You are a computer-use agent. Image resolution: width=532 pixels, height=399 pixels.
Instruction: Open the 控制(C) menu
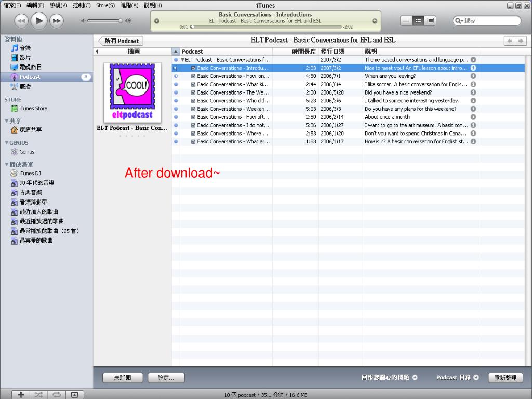pyautogui.click(x=82, y=5)
